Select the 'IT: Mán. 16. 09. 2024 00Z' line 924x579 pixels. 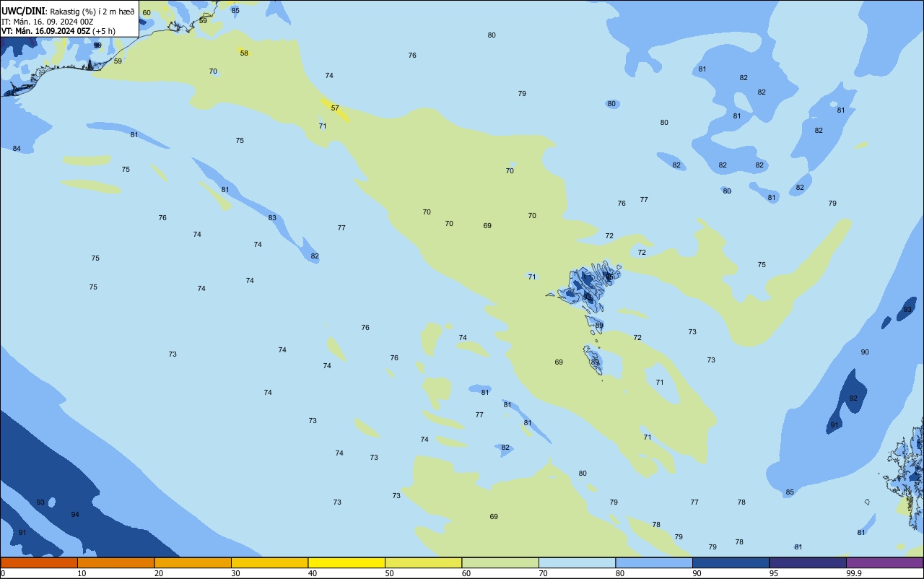coord(46,21)
